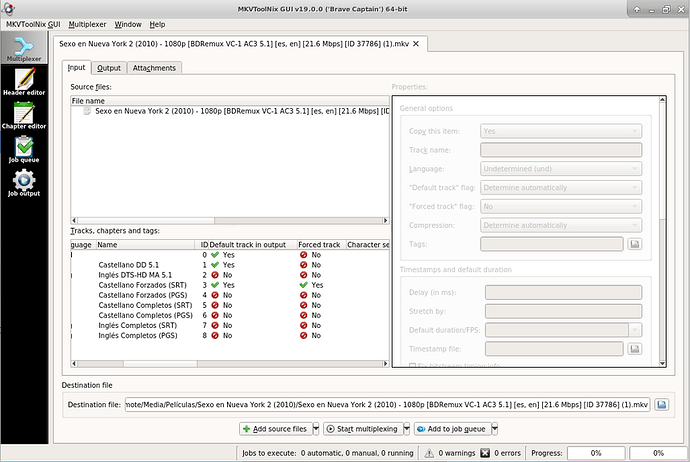Click the tracks list horizontal scrollbar
Viewport: 690px width, 462px height.
(x=230, y=363)
